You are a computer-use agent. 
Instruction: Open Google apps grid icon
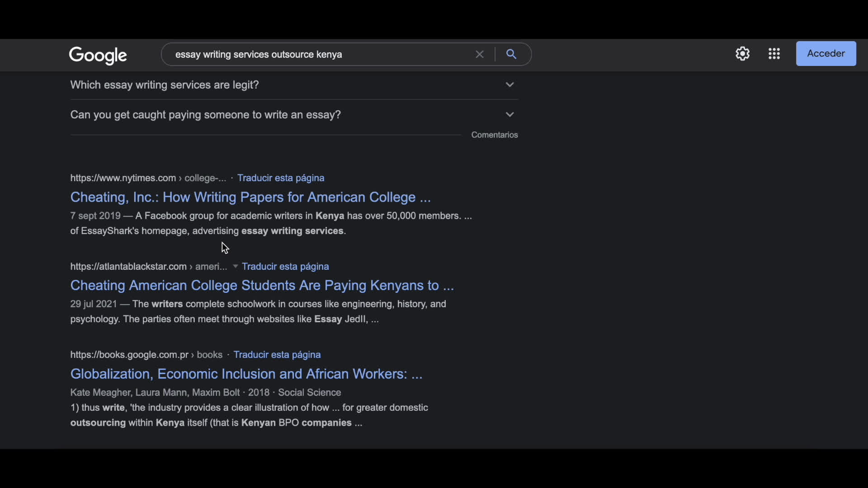[x=774, y=54]
